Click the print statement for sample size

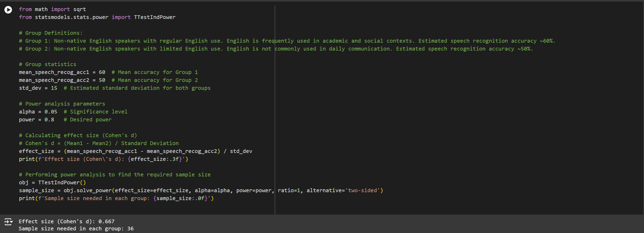tap(116, 198)
